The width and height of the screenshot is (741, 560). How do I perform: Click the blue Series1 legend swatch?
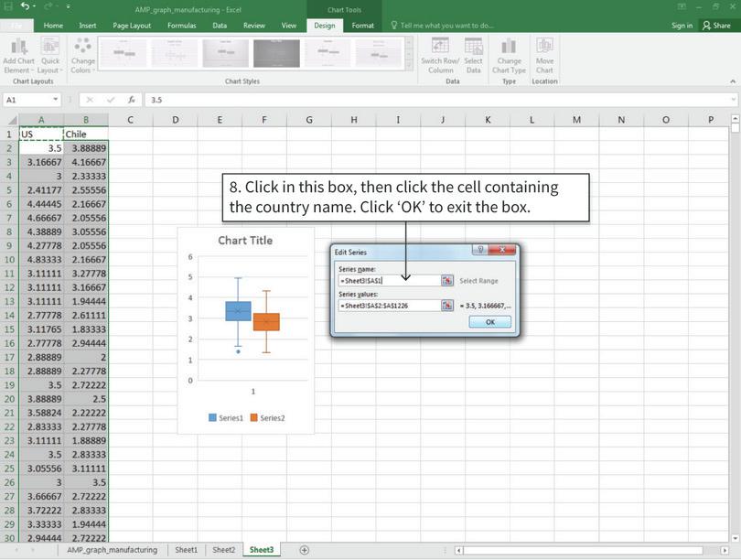coord(213,418)
